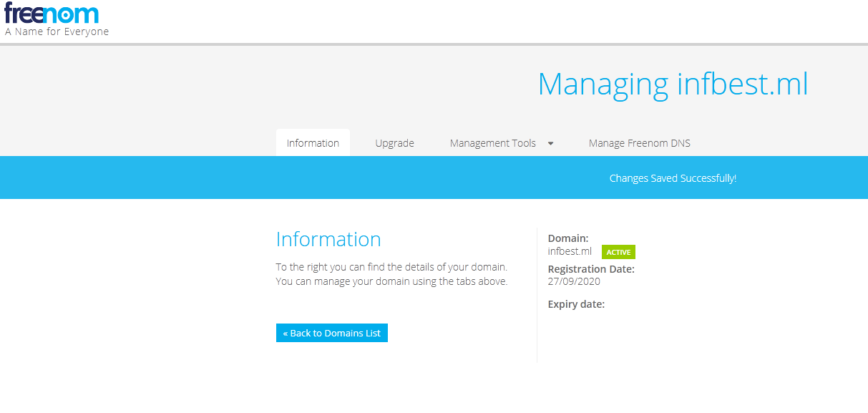868x413 pixels.
Task: Click the Freenom logo
Action: tap(52, 13)
